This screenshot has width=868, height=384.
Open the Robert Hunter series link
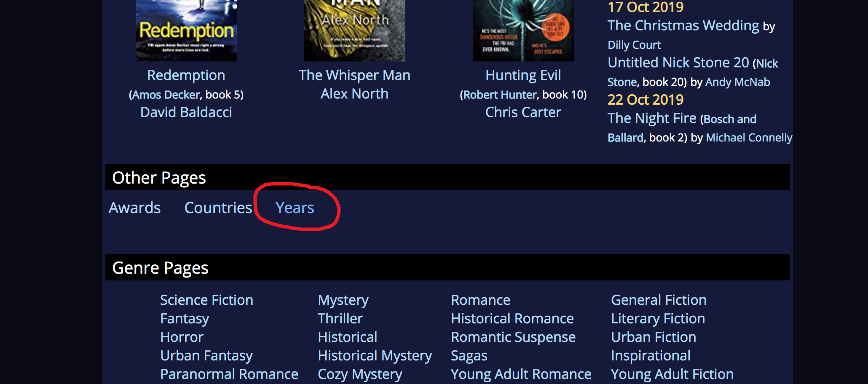click(500, 95)
